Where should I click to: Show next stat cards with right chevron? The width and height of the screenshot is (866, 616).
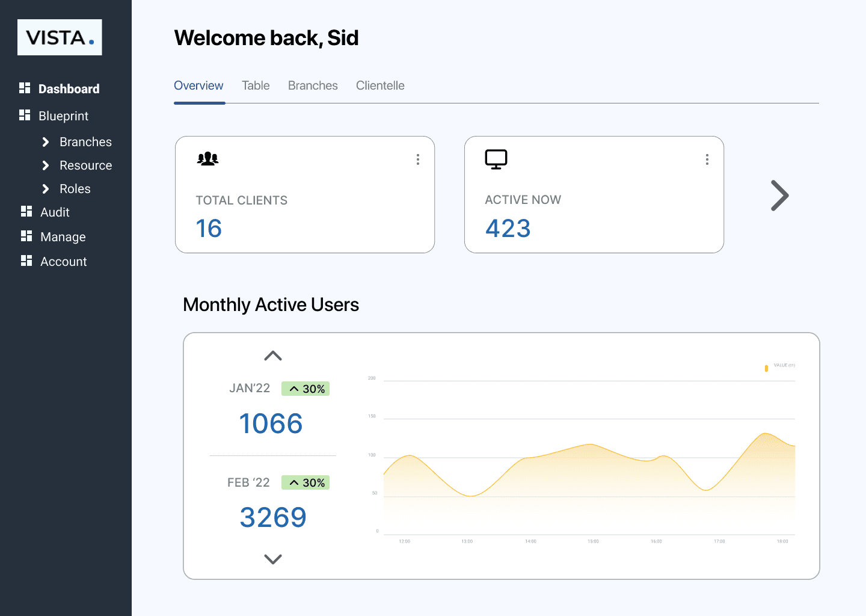[x=779, y=196]
